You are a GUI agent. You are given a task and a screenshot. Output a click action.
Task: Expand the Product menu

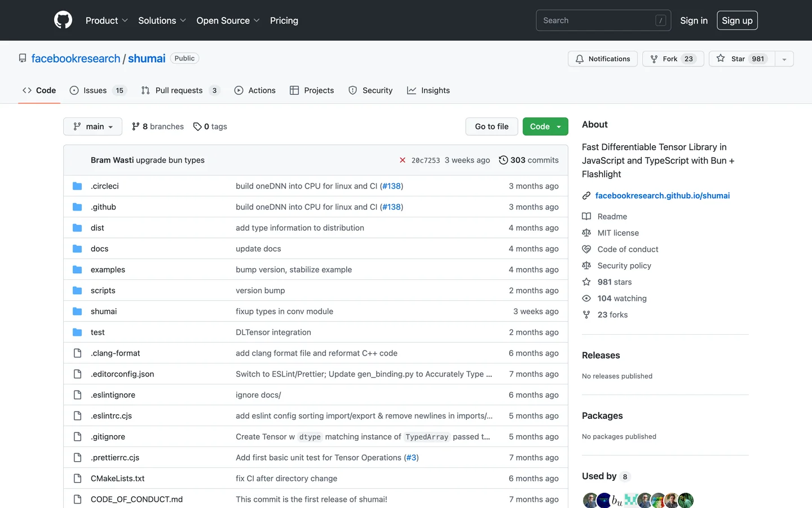[x=107, y=20]
